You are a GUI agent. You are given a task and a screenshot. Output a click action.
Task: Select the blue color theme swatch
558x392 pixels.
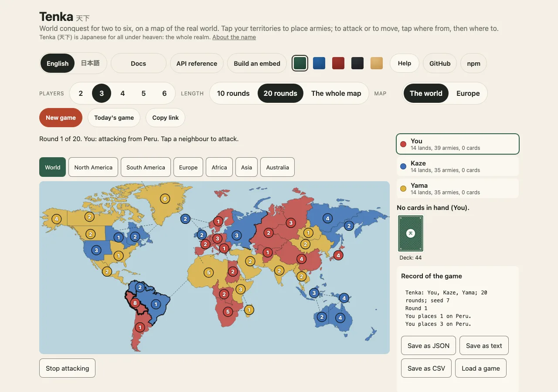pos(319,63)
